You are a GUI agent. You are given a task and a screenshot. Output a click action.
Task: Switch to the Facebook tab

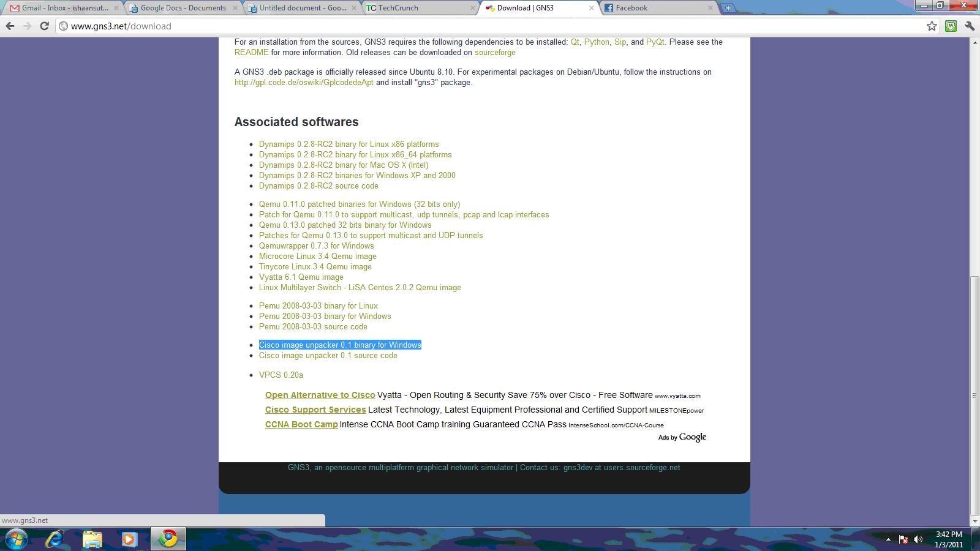tap(658, 8)
